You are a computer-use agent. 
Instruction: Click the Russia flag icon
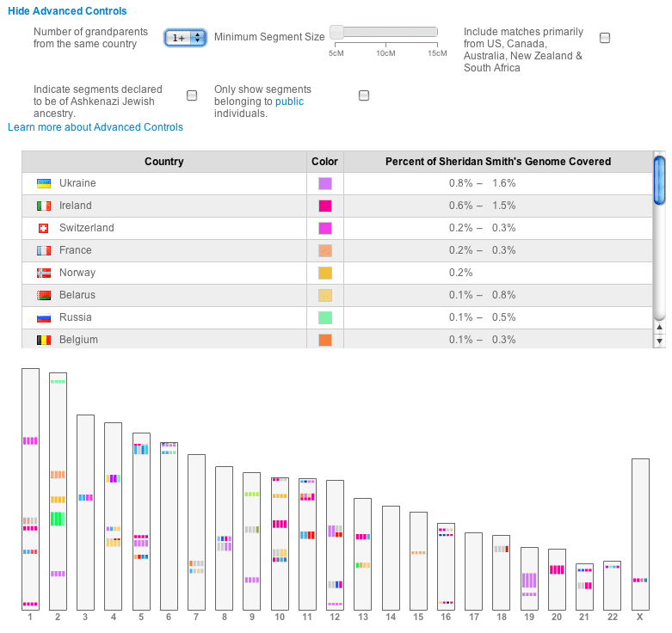point(44,317)
